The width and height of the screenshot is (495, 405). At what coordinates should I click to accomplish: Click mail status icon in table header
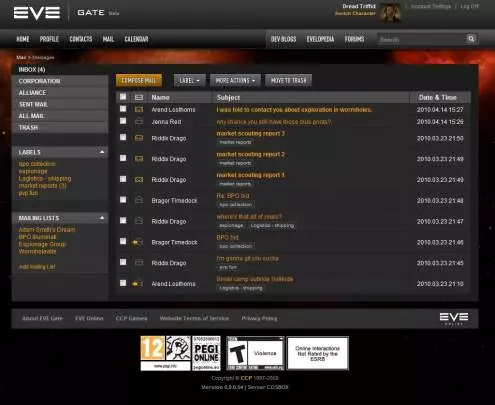(139, 97)
